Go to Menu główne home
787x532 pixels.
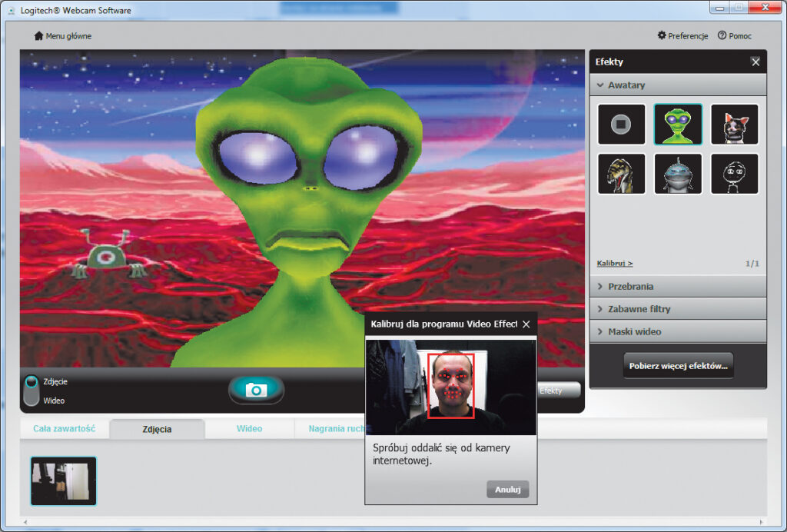(x=63, y=36)
